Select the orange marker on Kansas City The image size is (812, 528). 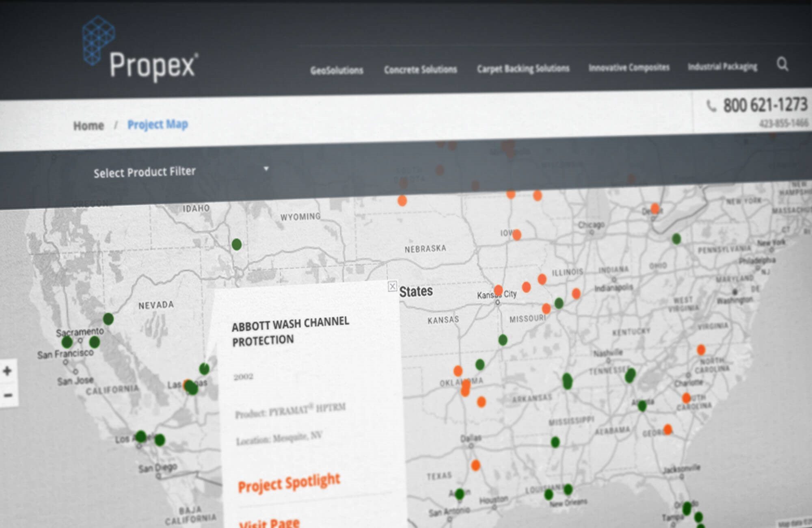point(498,290)
